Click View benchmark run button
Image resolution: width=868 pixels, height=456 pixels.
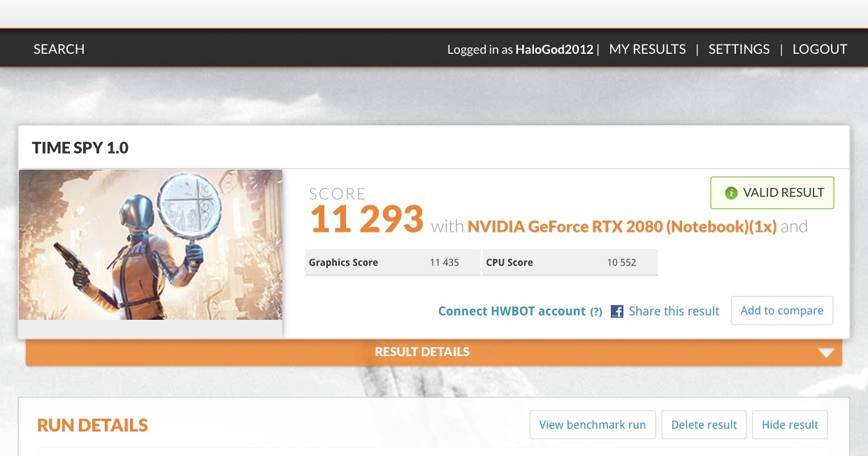[593, 425]
